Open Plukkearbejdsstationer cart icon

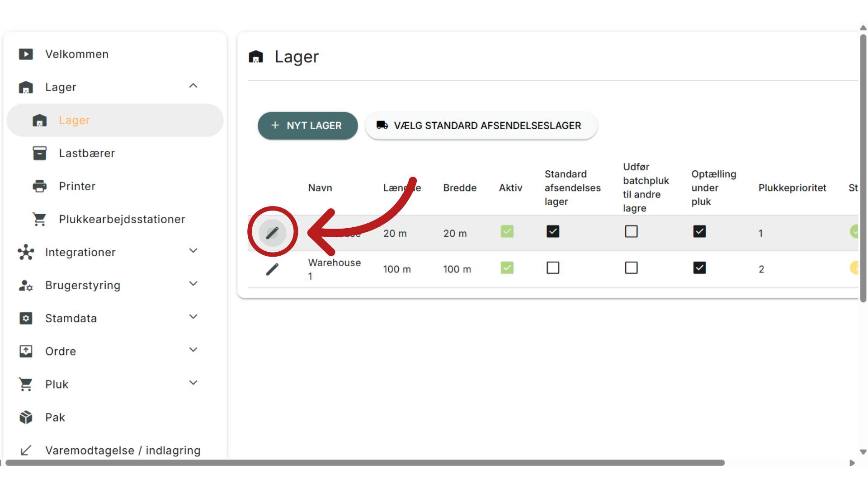coord(40,219)
